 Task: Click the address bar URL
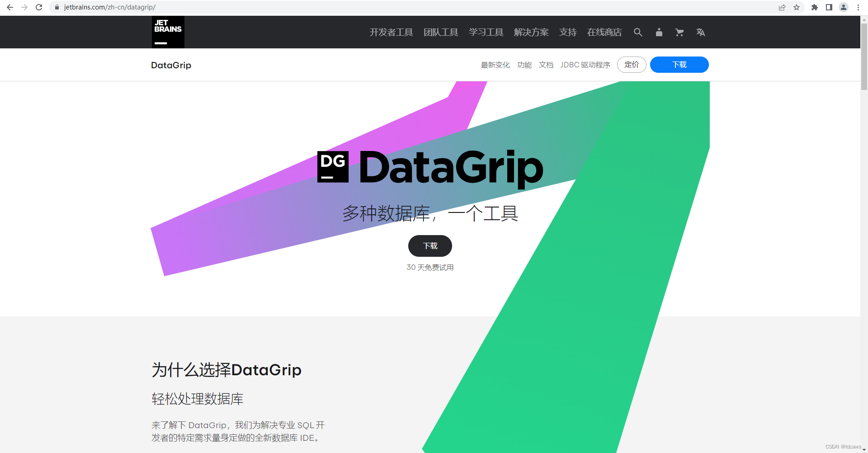[110, 7]
